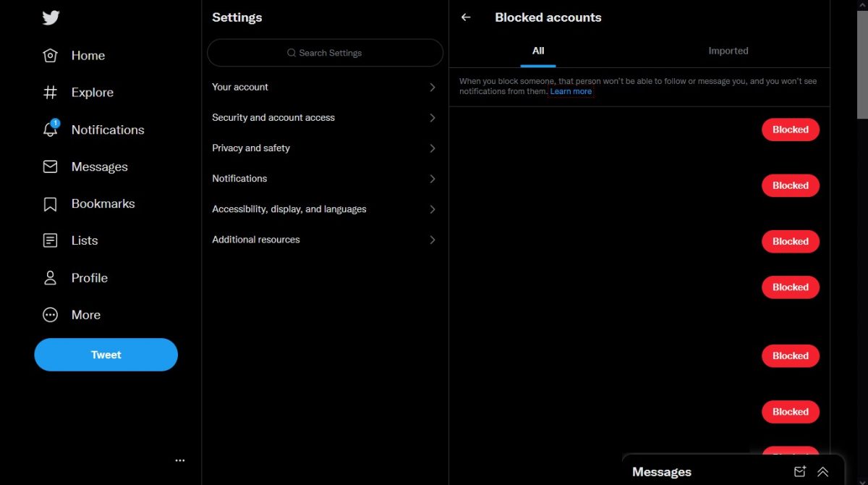Open the Learn more link
The image size is (868, 485).
(x=571, y=92)
